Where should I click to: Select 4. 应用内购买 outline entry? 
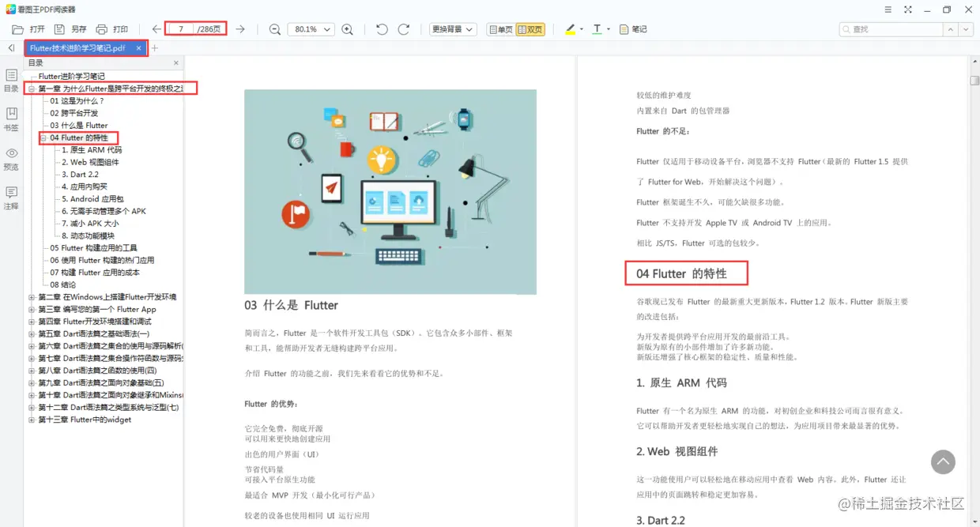coord(85,187)
